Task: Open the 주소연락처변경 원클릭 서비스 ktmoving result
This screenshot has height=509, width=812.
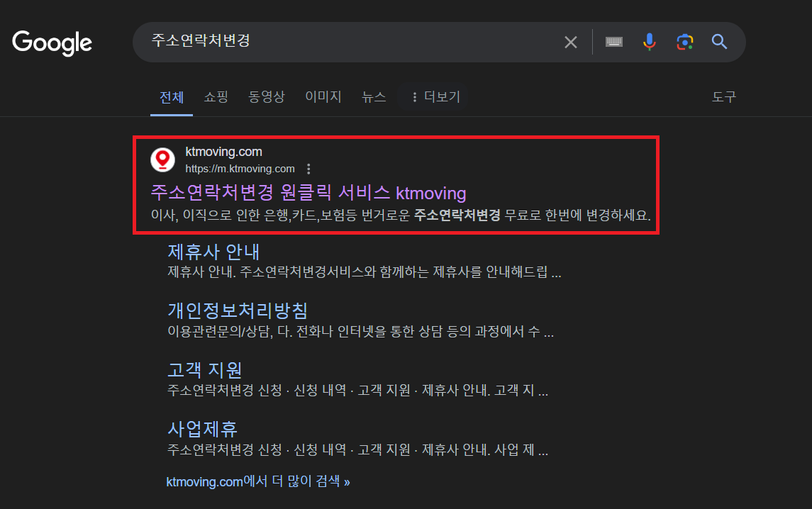Action: coord(308,193)
